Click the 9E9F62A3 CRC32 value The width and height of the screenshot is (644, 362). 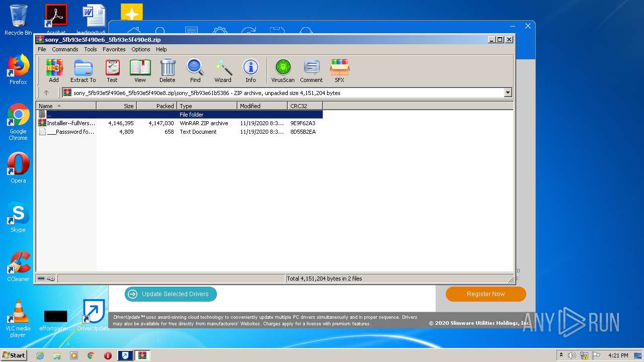303,123
